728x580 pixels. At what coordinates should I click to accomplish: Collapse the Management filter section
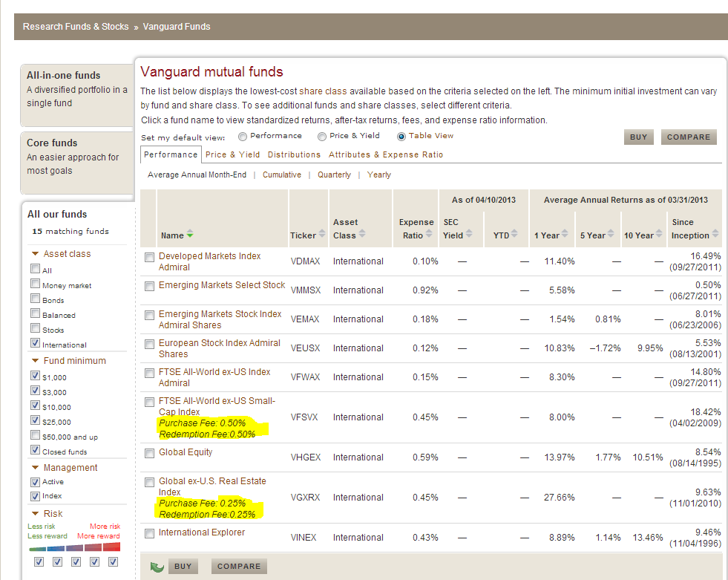click(x=35, y=468)
